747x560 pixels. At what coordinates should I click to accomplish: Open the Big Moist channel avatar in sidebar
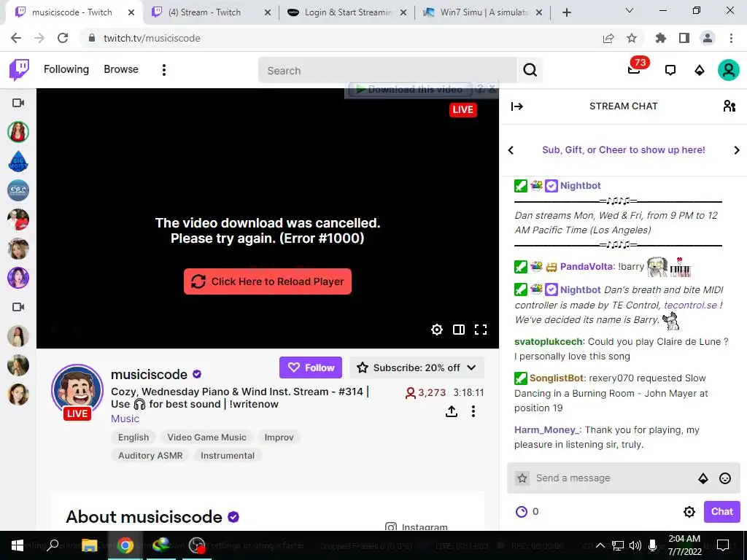(x=18, y=161)
